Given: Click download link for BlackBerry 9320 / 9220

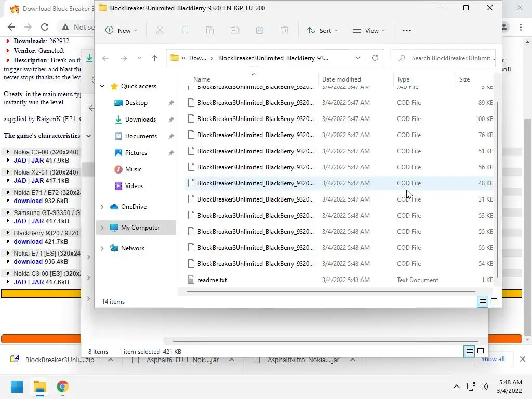Looking at the screenshot, I should pos(28,242).
